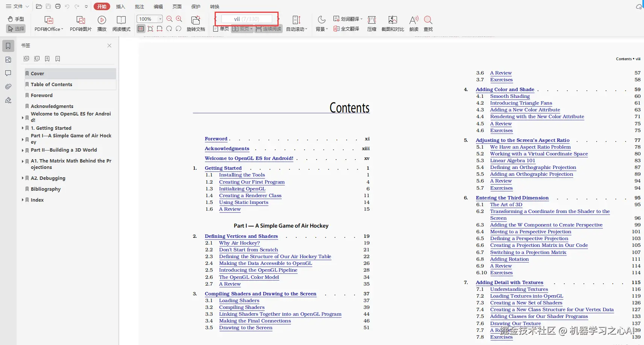This screenshot has height=345, width=644.
Task: Select the 手型 hand tool
Action: coord(16,19)
